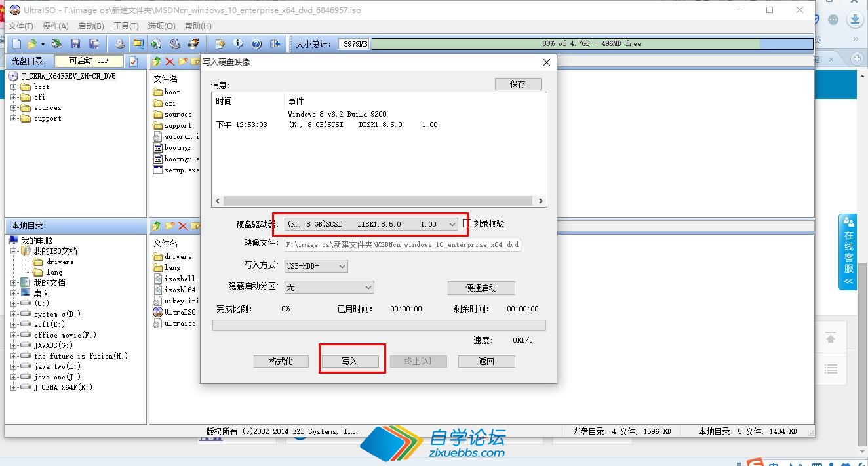Viewport: 868px width, 466px height.
Task: Click the document-with-pencil toolbar icon
Action: [x=220, y=44]
